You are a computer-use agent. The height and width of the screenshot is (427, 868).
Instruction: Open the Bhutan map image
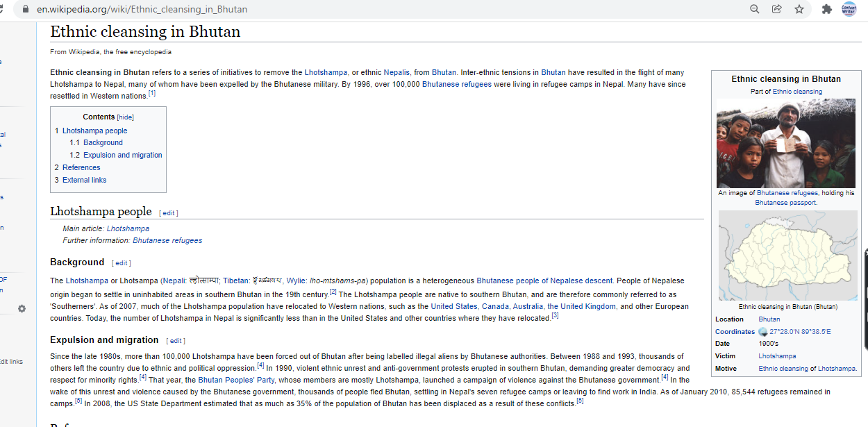tap(787, 255)
